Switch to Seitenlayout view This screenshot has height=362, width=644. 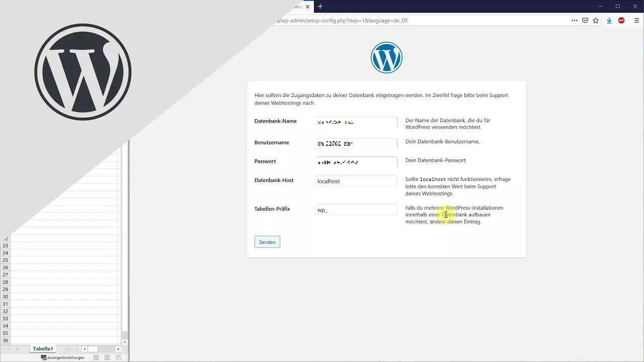click(x=107, y=357)
